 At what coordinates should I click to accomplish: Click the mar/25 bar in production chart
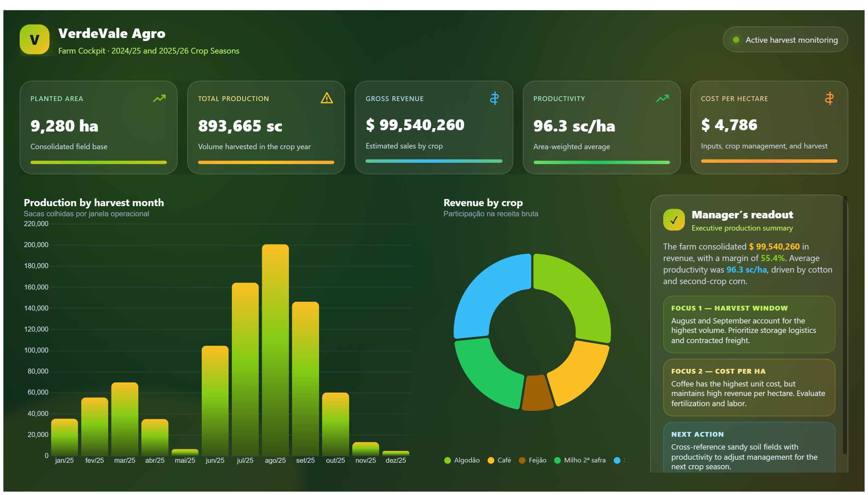point(125,419)
